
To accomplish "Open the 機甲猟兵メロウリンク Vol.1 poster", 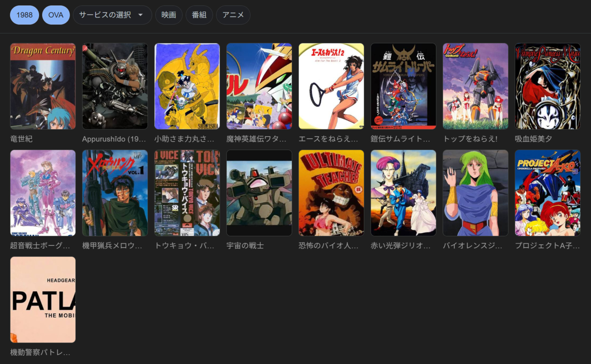I will click(115, 193).
